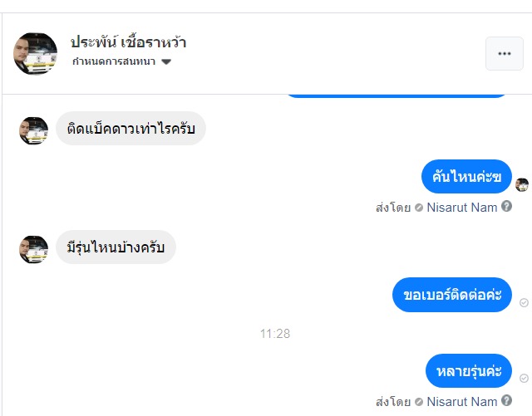This screenshot has width=532, height=416.
Task: Select the มีรุ่นไหนบ้างครับ message bubble
Action: tap(116, 247)
